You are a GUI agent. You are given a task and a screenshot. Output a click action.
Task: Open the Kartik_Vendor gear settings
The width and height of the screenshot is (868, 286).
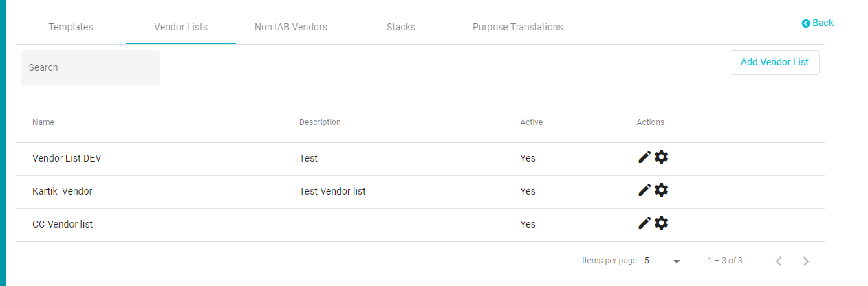coord(661,190)
